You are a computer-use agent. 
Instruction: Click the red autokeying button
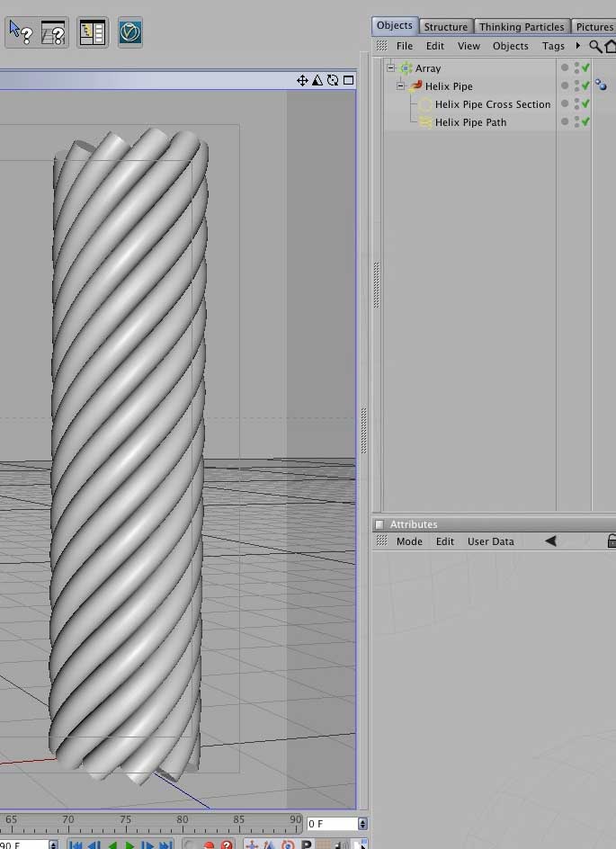(209, 845)
